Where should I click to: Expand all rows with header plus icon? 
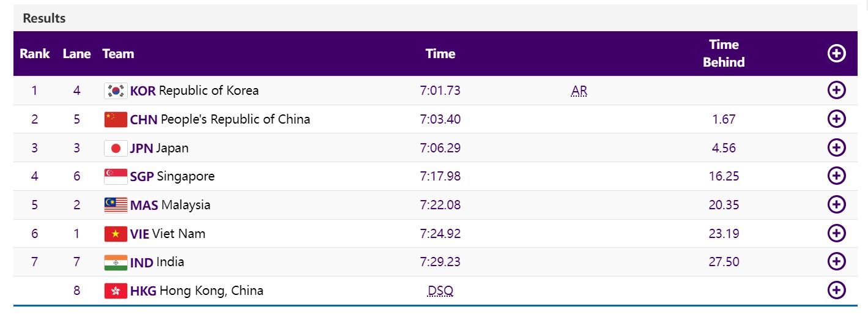tap(836, 53)
